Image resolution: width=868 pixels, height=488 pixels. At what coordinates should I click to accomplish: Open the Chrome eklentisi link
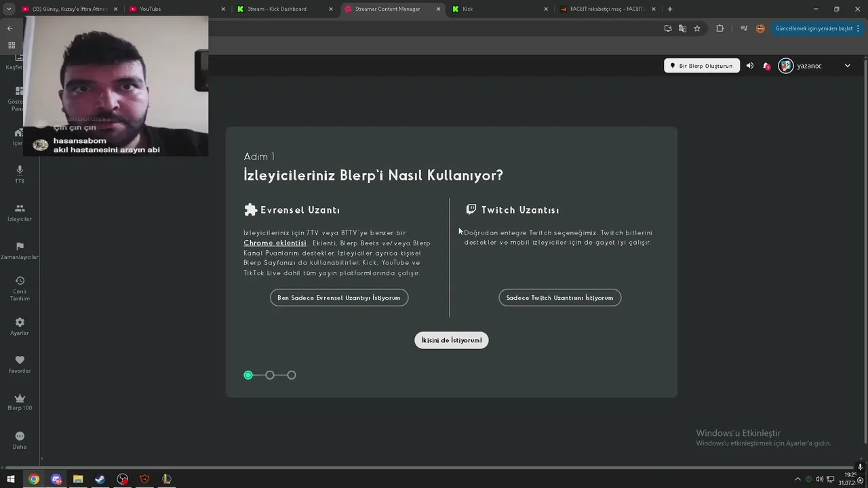point(275,243)
